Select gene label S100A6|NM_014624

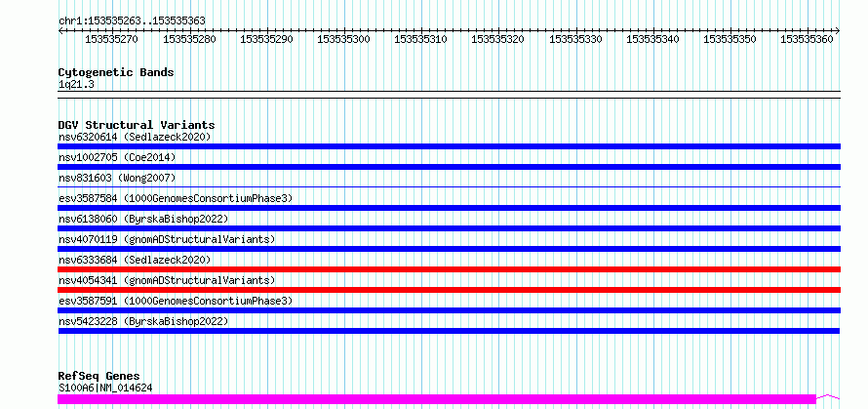point(105,388)
